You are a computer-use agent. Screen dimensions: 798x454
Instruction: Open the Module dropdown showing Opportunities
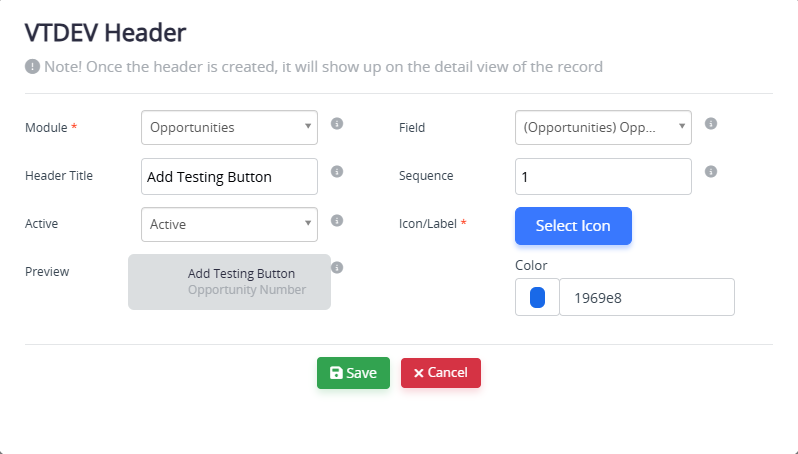pyautogui.click(x=229, y=127)
